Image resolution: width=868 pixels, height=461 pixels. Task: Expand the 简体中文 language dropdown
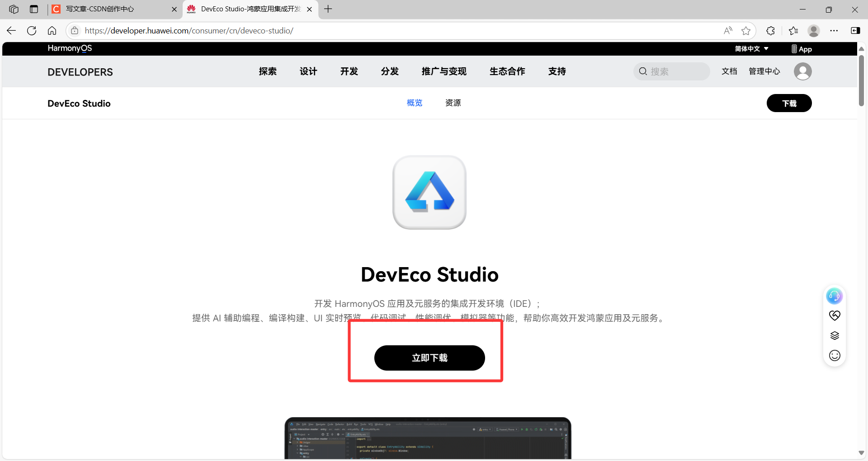pyautogui.click(x=751, y=49)
